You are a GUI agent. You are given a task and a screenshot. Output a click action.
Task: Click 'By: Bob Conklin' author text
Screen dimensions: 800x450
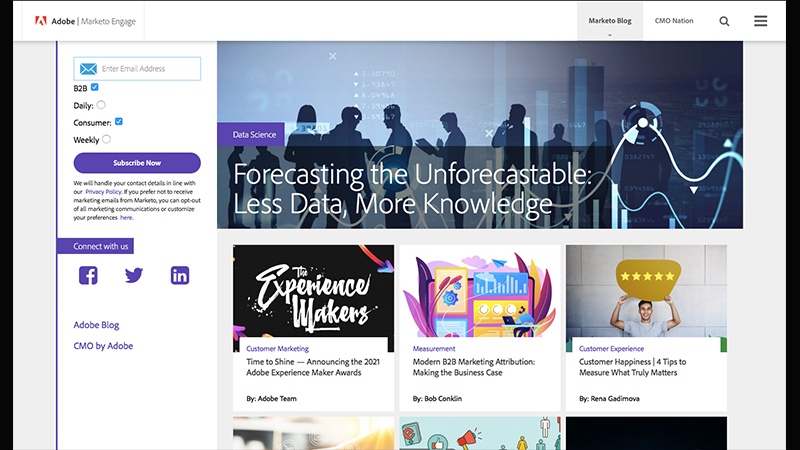pos(437,398)
